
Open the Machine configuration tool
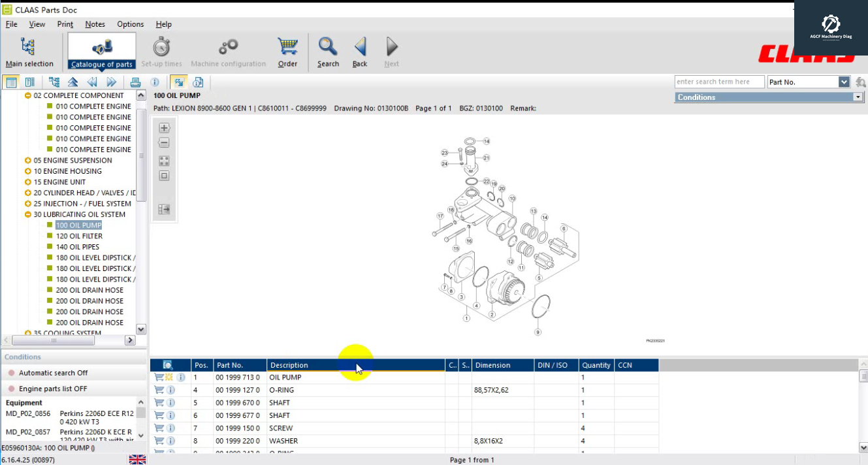[x=227, y=51]
